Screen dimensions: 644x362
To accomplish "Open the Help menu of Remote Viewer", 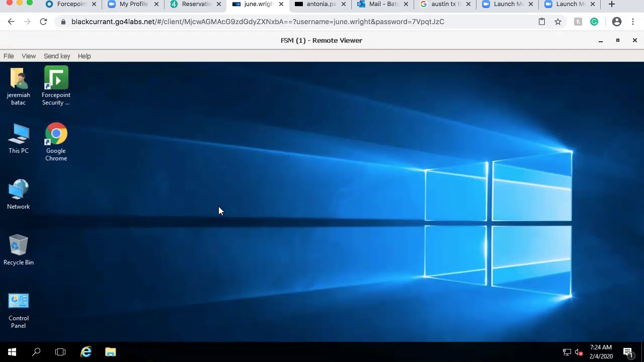I will point(85,56).
